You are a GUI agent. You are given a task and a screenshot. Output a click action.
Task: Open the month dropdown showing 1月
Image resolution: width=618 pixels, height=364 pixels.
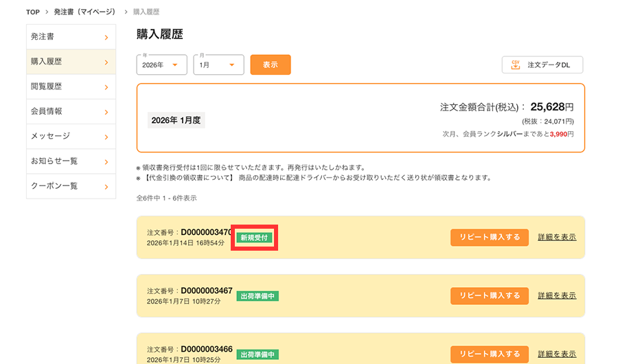[218, 65]
